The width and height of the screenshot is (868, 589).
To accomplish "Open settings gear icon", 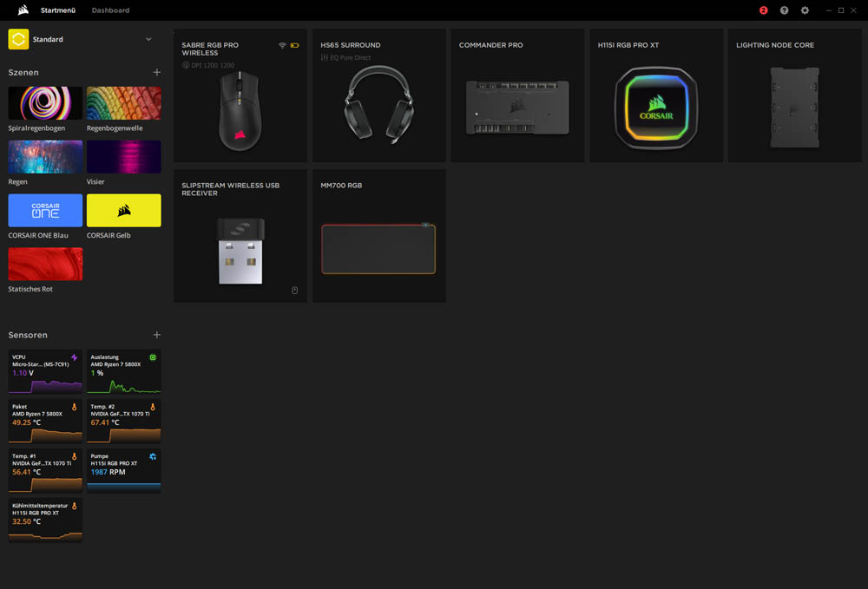I will point(805,10).
